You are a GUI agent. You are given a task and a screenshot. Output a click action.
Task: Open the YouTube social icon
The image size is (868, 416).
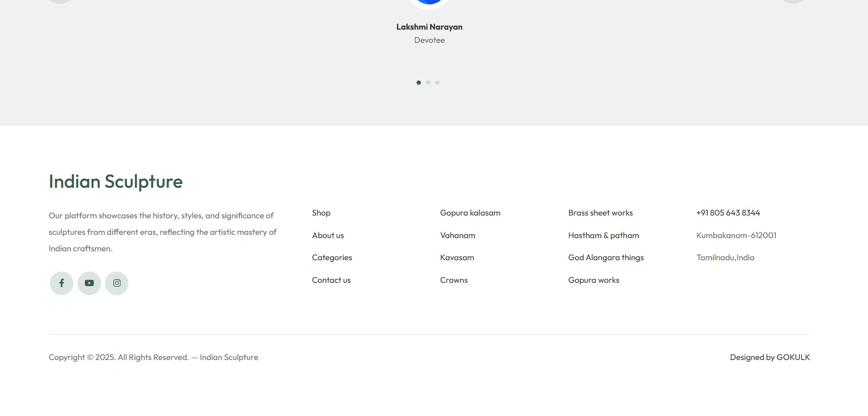89,283
